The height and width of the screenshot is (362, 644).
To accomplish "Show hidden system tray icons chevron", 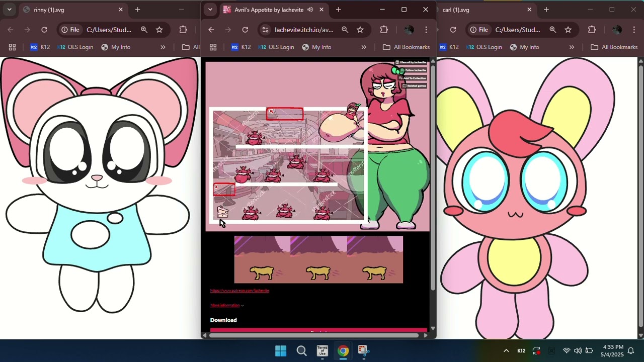I will tap(506, 351).
